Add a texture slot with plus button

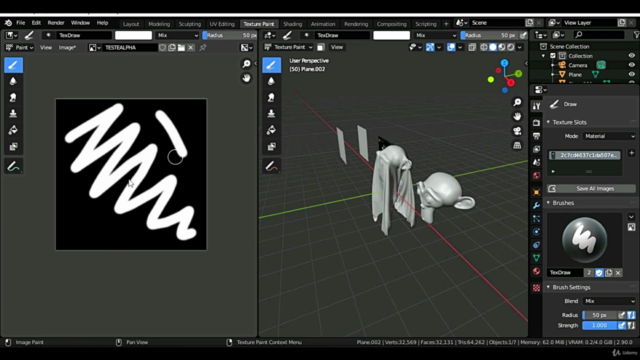click(x=631, y=153)
